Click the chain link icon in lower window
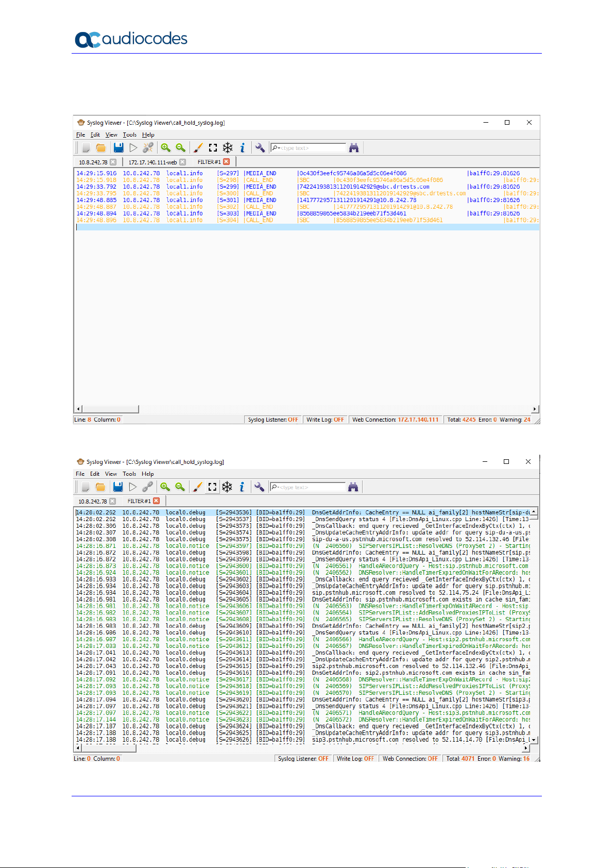Screen dimensions: 614x868 pyautogui.click(x=148, y=487)
